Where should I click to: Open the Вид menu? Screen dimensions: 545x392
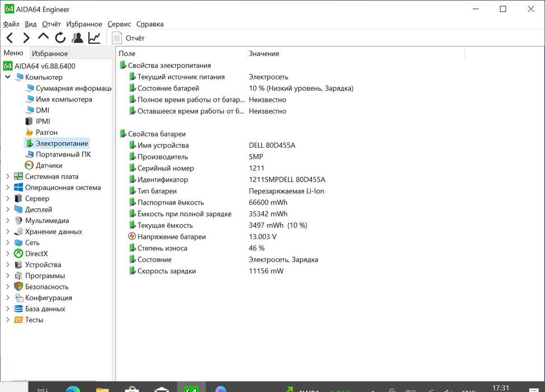(x=31, y=24)
